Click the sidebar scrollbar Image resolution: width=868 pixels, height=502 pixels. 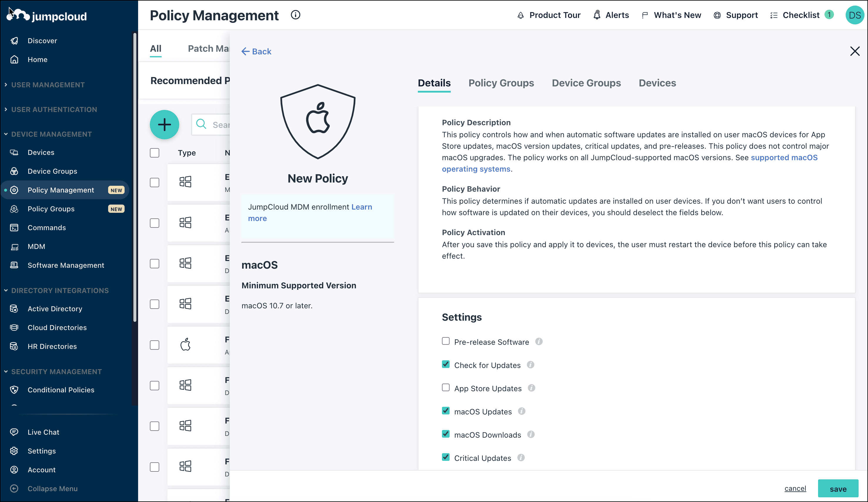pos(135,178)
